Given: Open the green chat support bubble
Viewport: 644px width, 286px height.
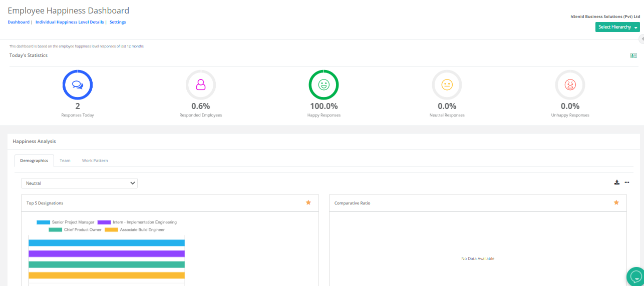Looking at the screenshot, I should coord(635,276).
